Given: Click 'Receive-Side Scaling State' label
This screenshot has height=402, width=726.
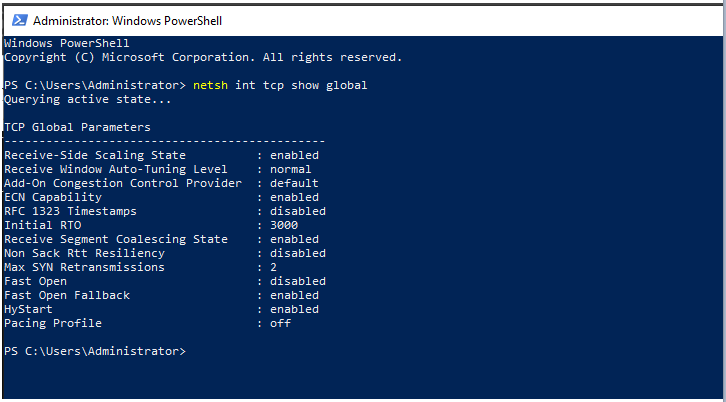Looking at the screenshot, I should point(95,155).
